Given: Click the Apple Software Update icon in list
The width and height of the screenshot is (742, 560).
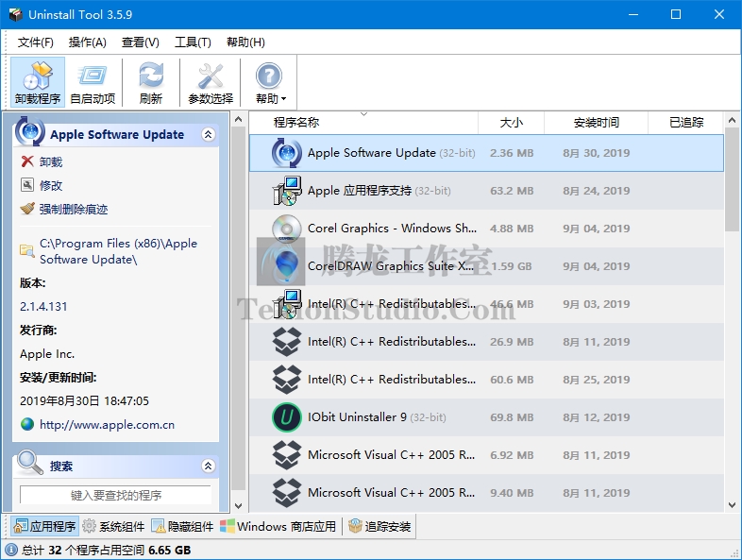Looking at the screenshot, I should click(286, 153).
